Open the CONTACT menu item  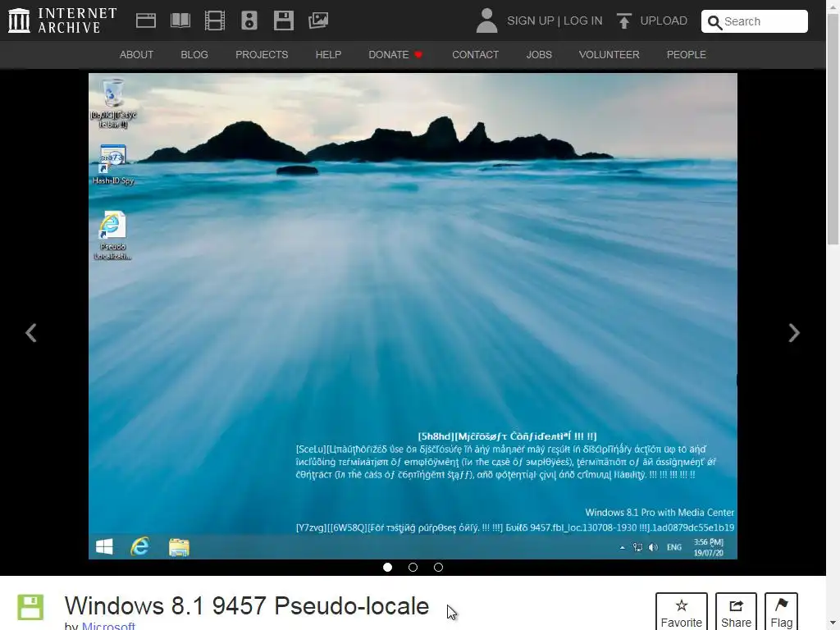(475, 55)
